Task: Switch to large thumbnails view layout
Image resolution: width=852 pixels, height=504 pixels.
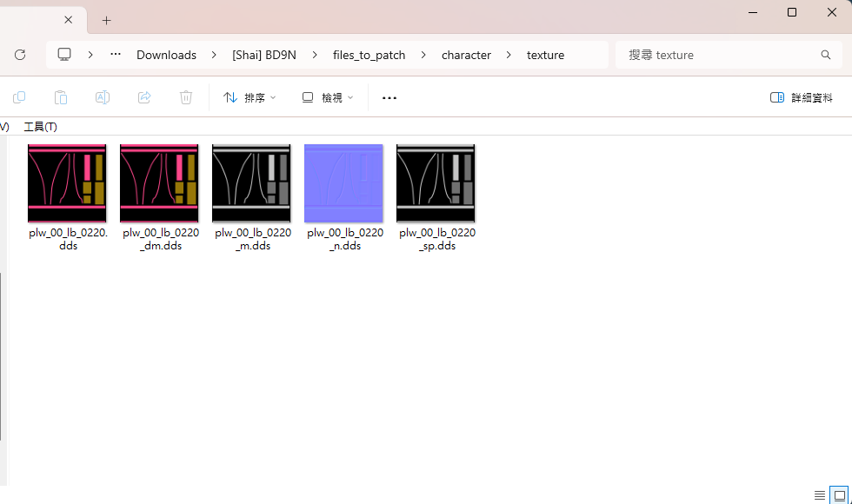Action: (x=840, y=495)
